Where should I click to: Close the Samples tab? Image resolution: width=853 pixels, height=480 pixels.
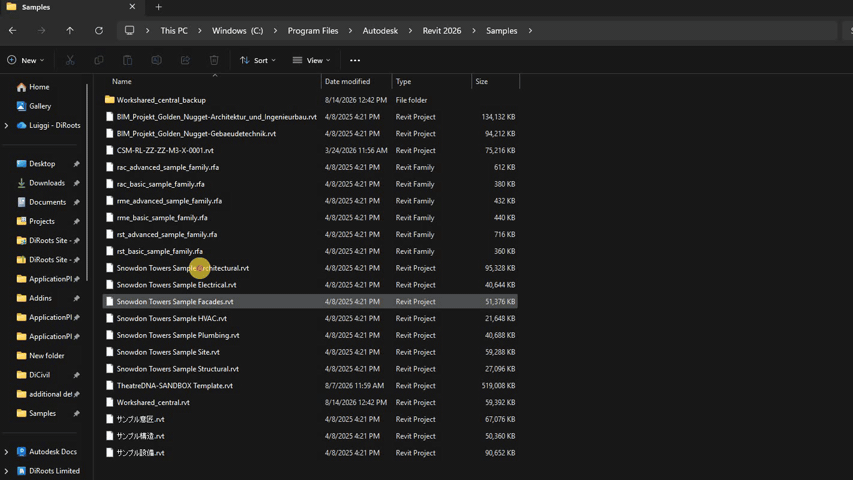(132, 7)
